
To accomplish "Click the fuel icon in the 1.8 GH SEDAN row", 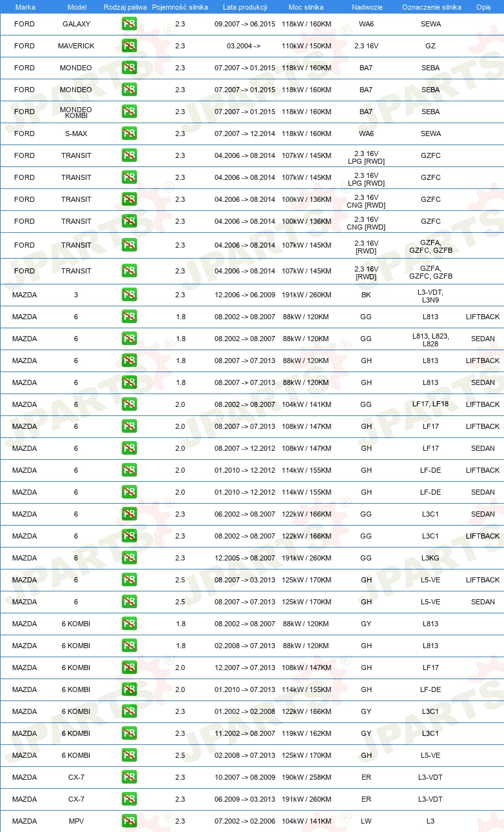I will [x=129, y=382].
